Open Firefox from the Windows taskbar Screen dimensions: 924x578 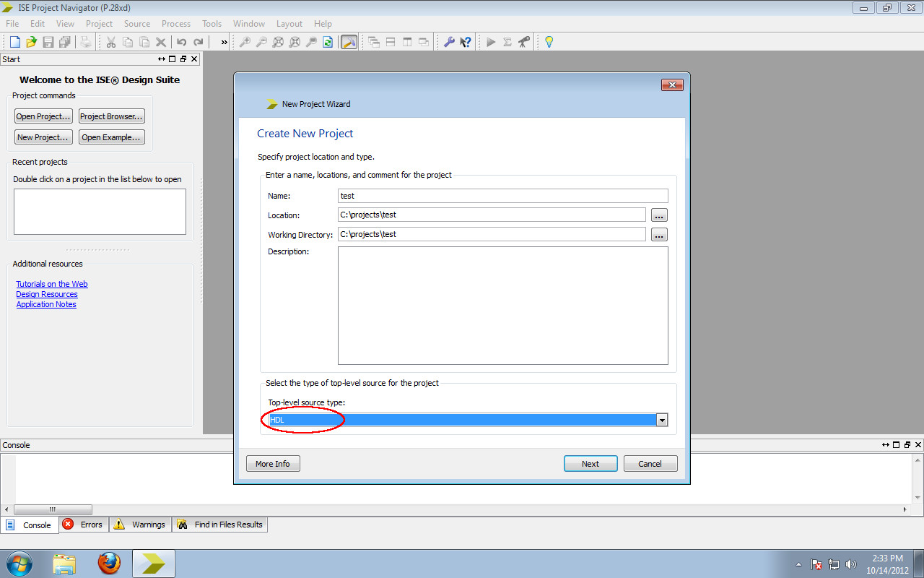click(109, 563)
